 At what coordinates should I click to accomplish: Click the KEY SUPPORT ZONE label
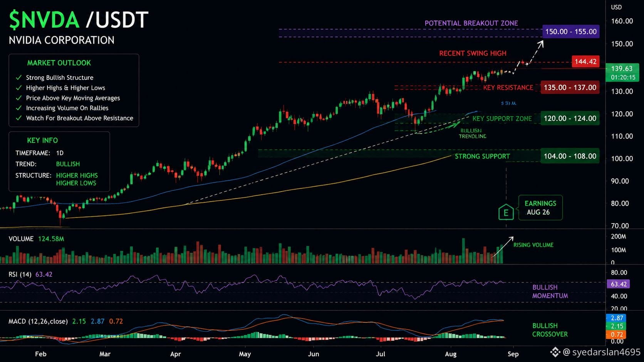[x=502, y=119]
